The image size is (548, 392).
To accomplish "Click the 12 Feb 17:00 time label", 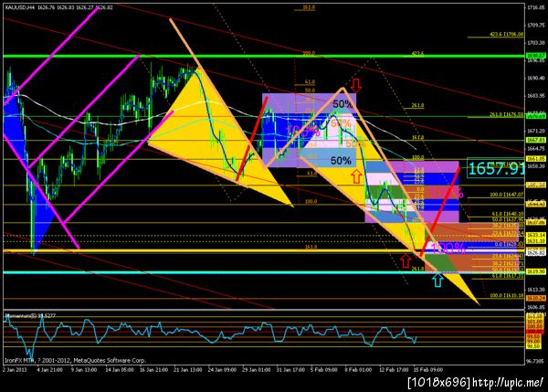I will point(394,370).
